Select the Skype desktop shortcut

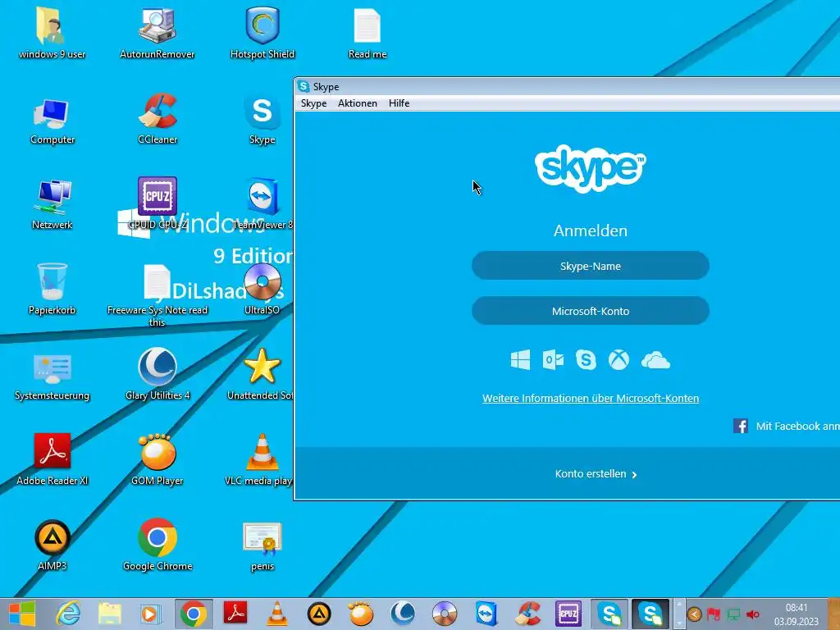(262, 120)
